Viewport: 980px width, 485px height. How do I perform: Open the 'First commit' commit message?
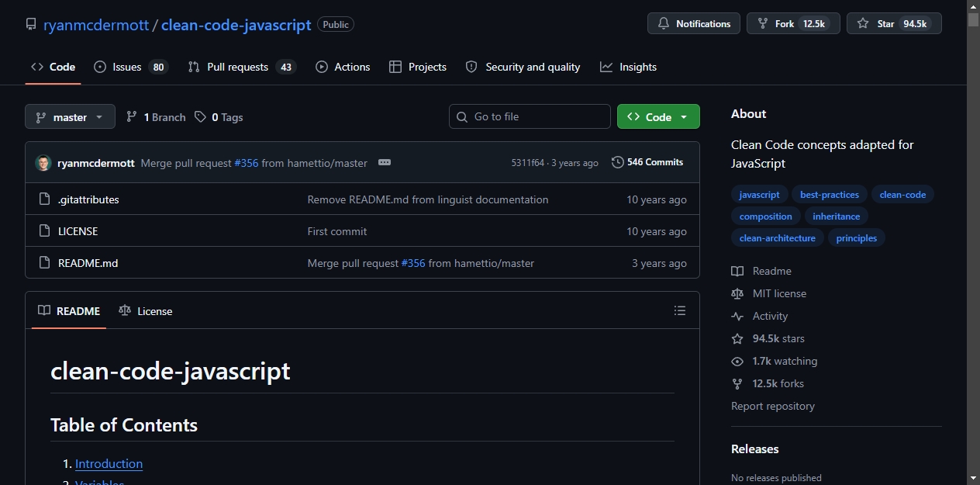pyautogui.click(x=337, y=231)
